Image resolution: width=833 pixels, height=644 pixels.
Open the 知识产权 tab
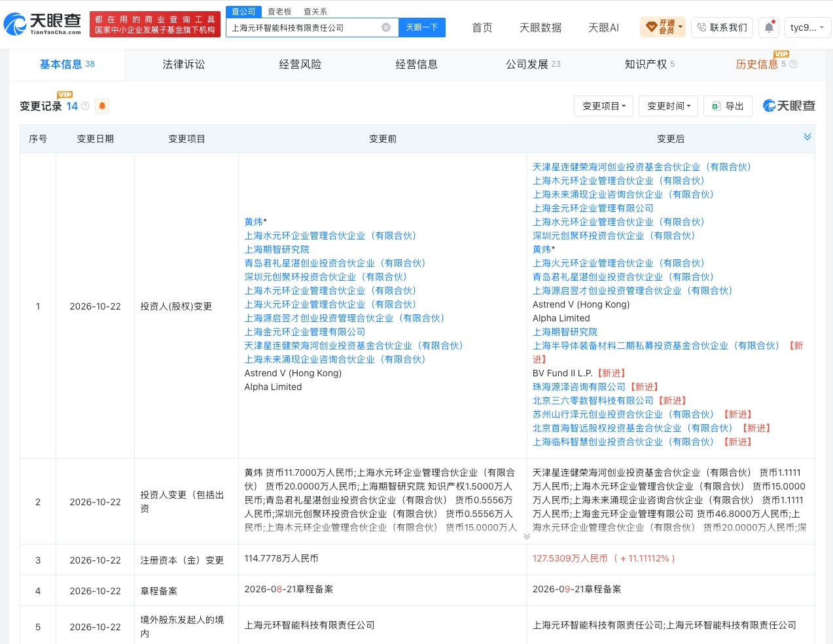pyautogui.click(x=649, y=64)
